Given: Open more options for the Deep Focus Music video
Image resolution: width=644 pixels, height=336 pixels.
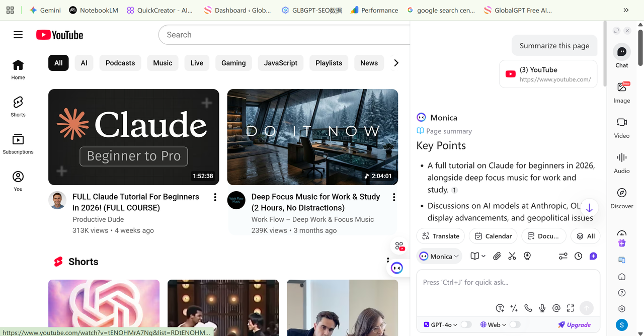Looking at the screenshot, I should (394, 197).
